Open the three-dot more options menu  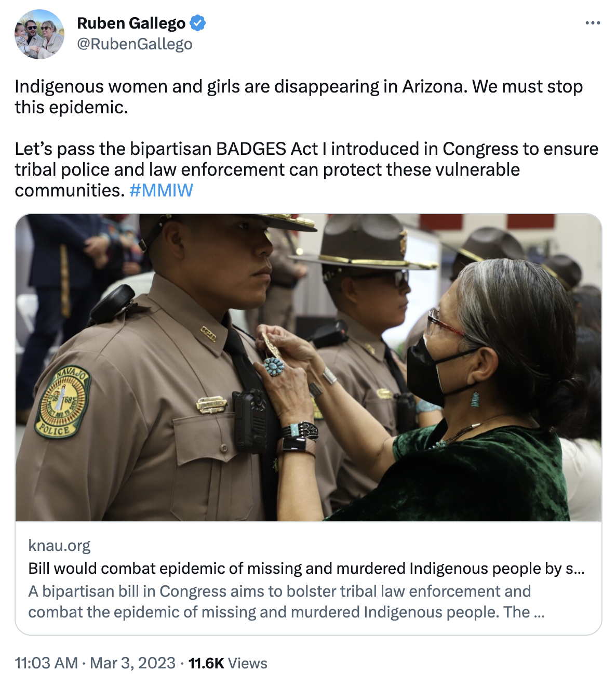pos(592,23)
